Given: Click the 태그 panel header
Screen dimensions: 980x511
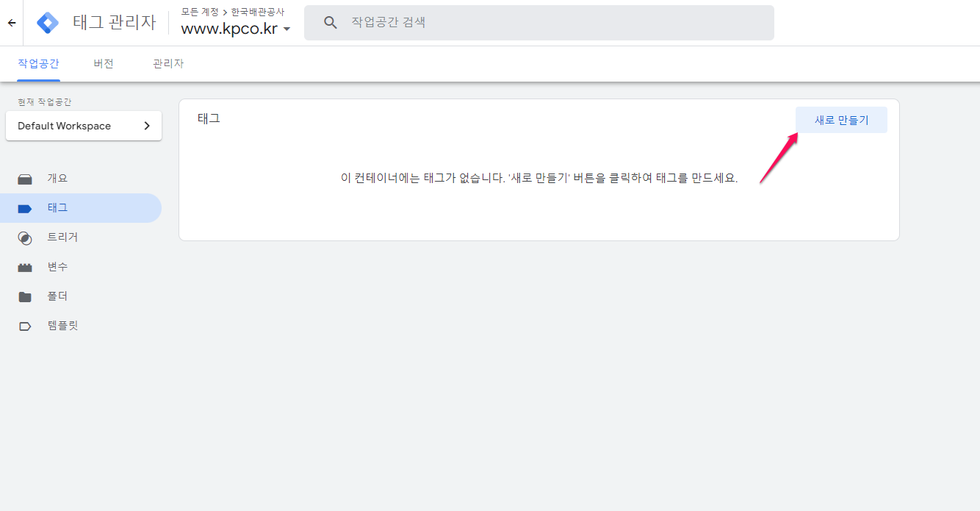Looking at the screenshot, I should (x=209, y=118).
